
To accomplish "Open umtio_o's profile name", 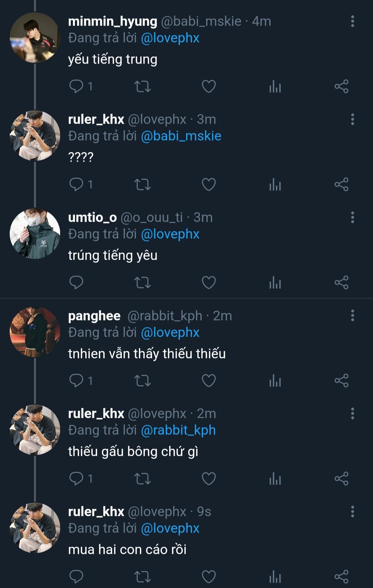I will tap(93, 218).
